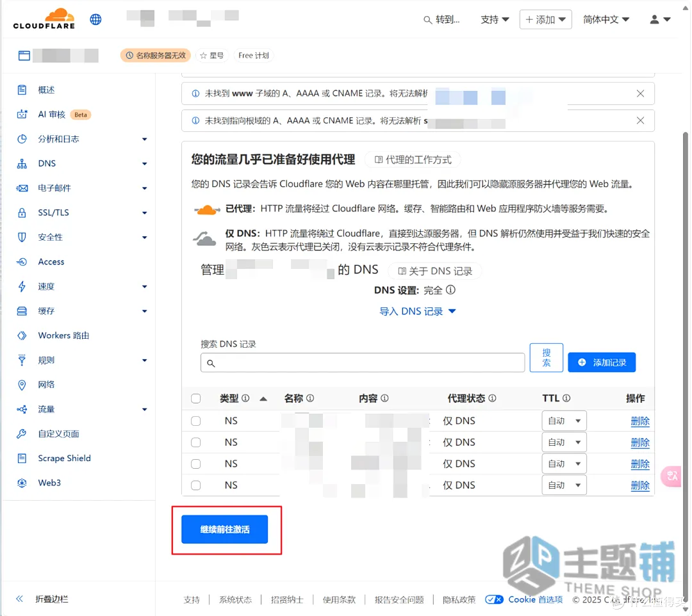Screen dimensions: 692x616
Task: Click the 概述 overview icon in sidebar
Action: [22, 90]
